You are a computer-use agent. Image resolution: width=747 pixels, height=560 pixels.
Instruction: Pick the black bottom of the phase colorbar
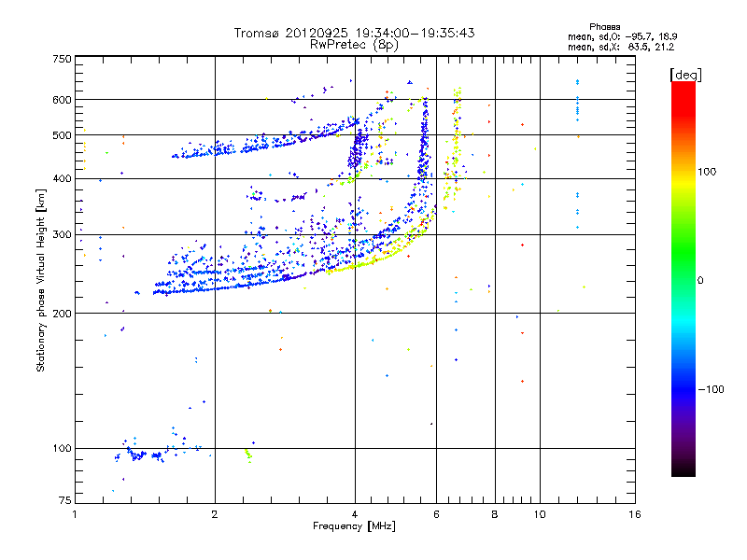(x=684, y=469)
